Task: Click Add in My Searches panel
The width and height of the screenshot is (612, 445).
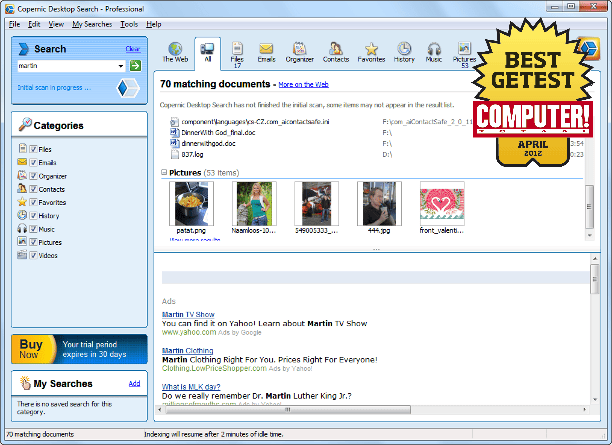Action: coord(134,383)
